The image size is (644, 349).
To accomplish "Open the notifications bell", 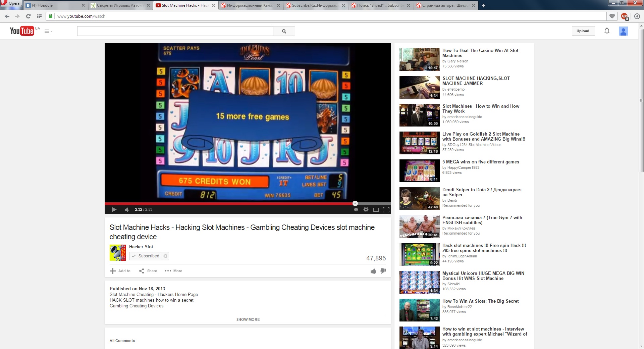I will [x=607, y=31].
